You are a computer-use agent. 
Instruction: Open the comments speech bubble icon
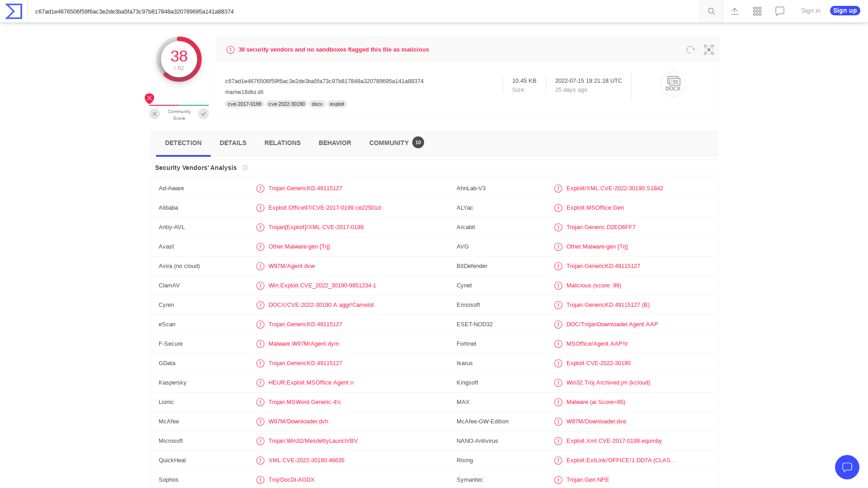click(x=779, y=11)
